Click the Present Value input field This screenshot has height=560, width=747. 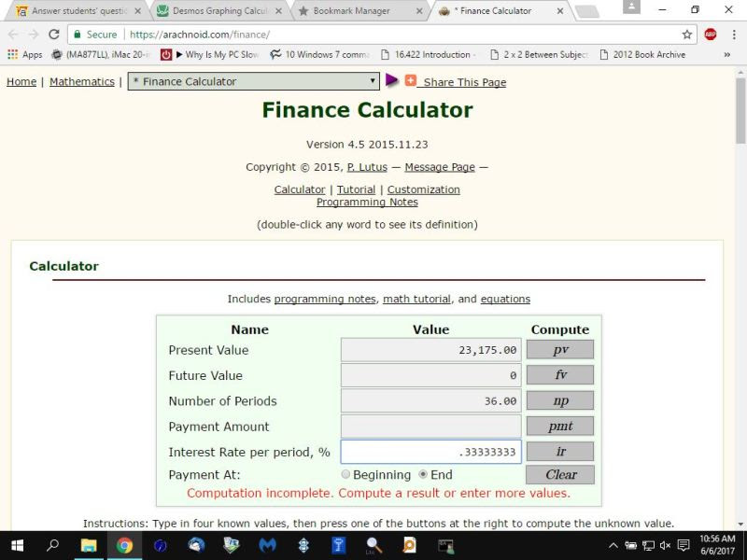431,350
